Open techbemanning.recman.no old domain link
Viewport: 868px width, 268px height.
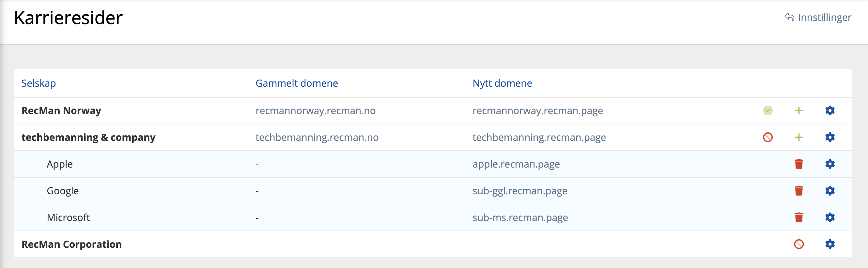(x=317, y=137)
